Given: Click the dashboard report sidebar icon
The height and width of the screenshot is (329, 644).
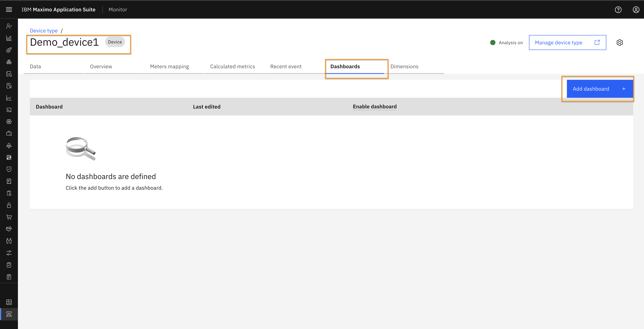Looking at the screenshot, I should (x=9, y=302).
